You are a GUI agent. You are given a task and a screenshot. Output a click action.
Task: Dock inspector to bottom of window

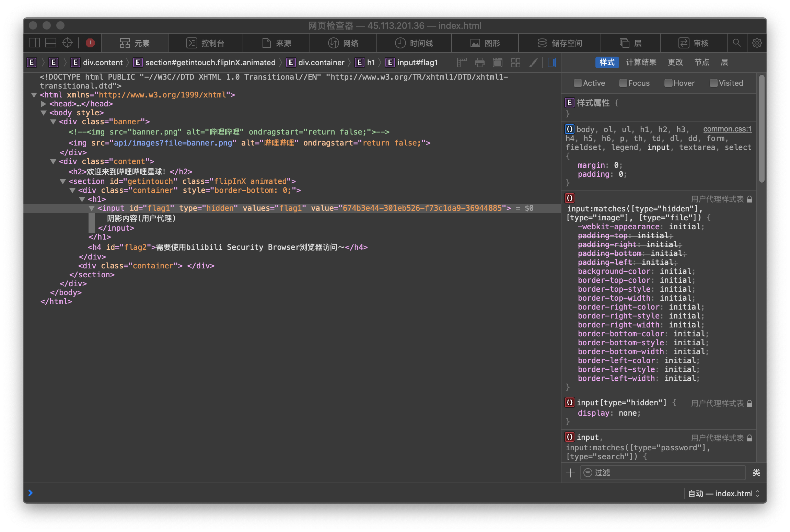pyautogui.click(x=51, y=43)
